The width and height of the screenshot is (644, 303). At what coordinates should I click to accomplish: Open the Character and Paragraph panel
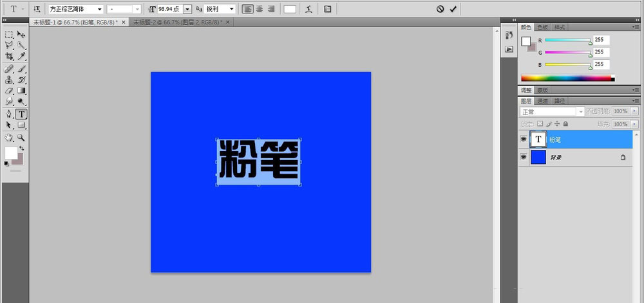point(327,9)
